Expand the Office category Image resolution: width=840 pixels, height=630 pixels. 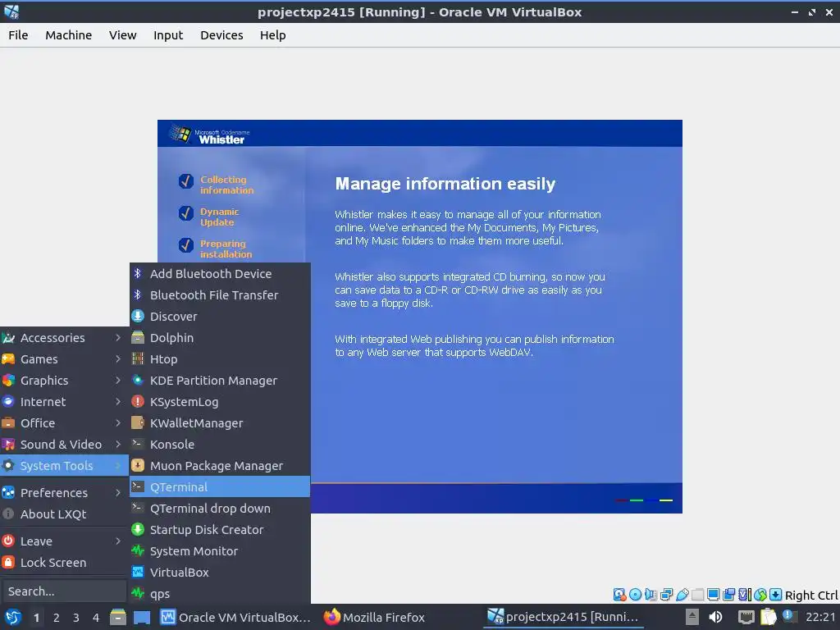[64, 423]
